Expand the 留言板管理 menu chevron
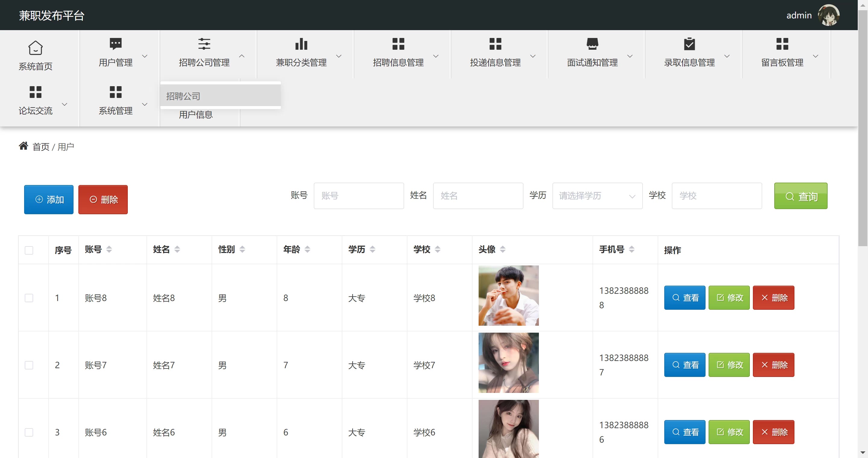The height and width of the screenshot is (458, 868). (x=816, y=56)
